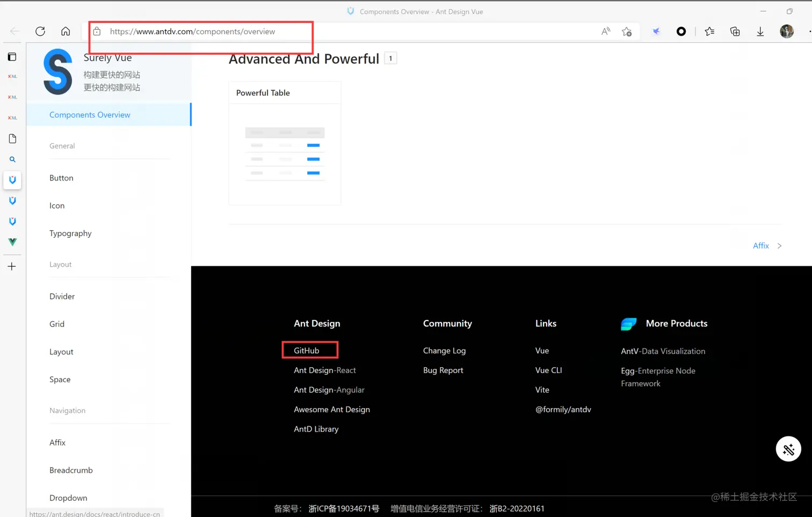Open the Change Log link

pos(444,351)
